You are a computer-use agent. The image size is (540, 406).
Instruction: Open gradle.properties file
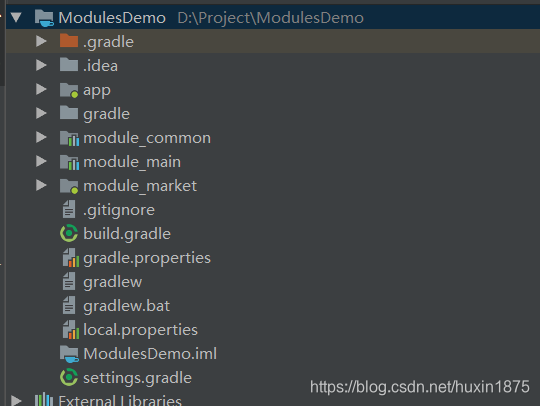tap(147, 258)
